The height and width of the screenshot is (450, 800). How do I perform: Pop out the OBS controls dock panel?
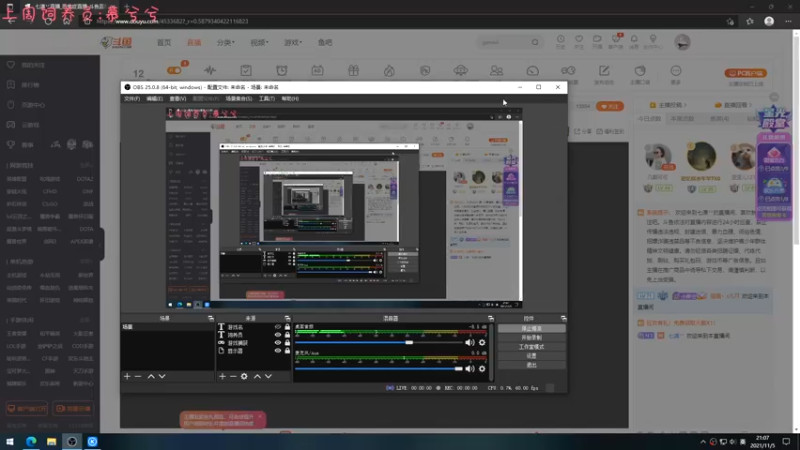pyautogui.click(x=563, y=318)
